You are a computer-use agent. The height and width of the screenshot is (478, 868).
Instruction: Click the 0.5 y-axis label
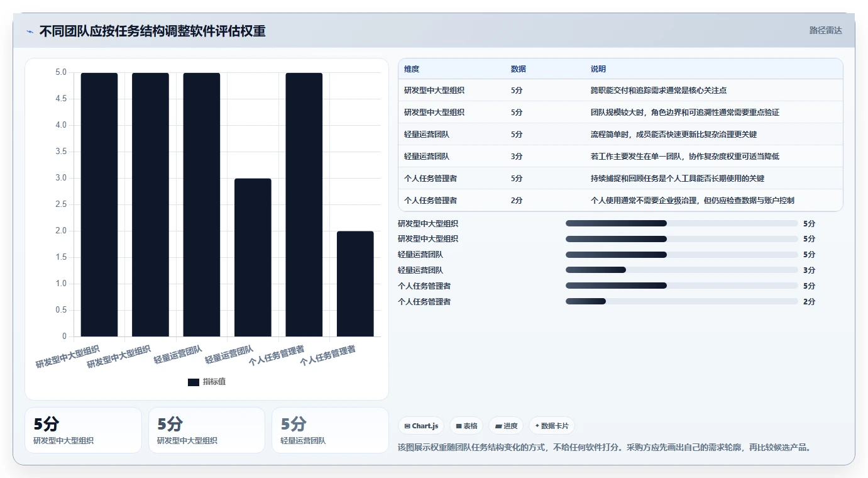pos(60,310)
